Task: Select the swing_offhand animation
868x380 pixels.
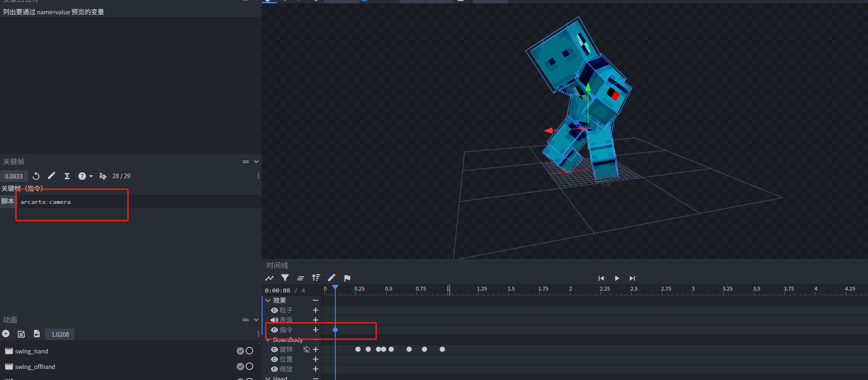Action: (35, 367)
